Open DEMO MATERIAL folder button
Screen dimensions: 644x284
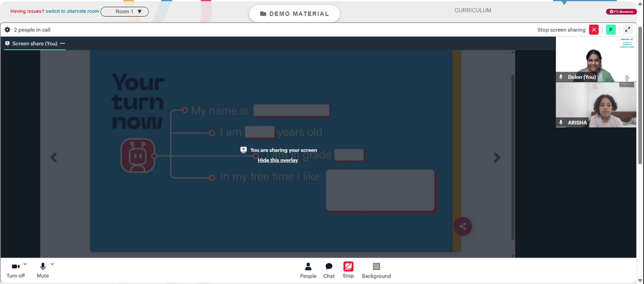[x=294, y=14]
